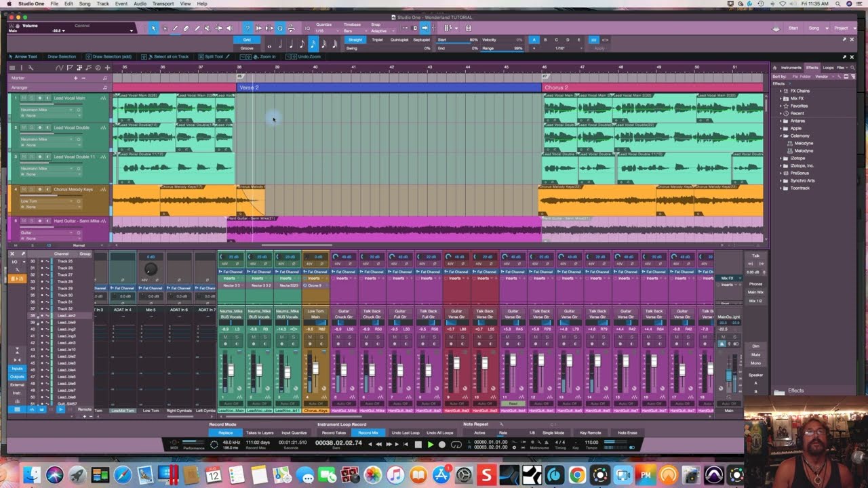868x488 pixels.
Task: Adjust Main output fader
Action: click(x=729, y=374)
